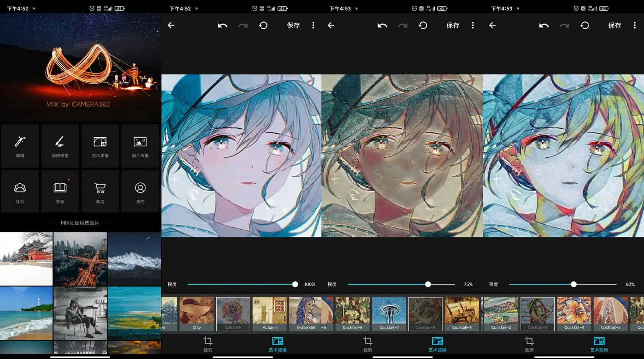Reset the image with the restore icon
This screenshot has height=359, width=644.
click(x=263, y=25)
